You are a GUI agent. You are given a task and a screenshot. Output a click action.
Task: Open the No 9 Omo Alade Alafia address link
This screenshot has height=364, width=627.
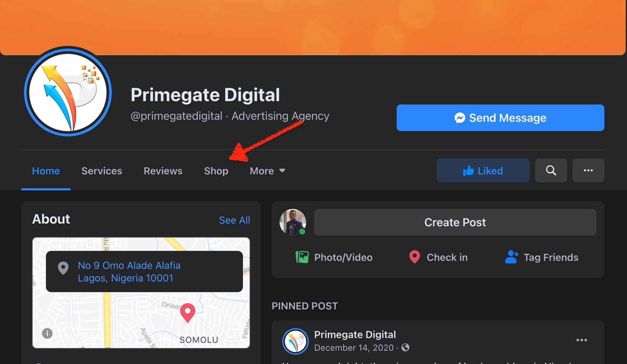pos(129,272)
